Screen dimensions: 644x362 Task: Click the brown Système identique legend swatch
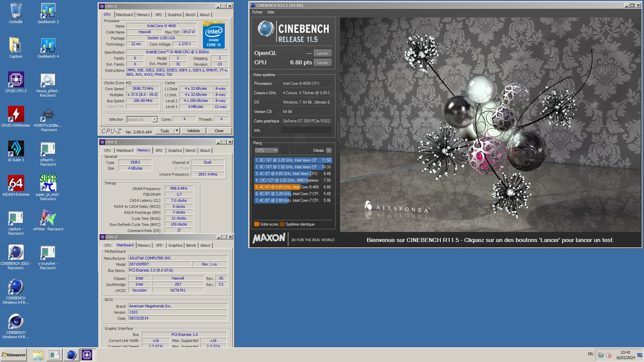(282, 224)
